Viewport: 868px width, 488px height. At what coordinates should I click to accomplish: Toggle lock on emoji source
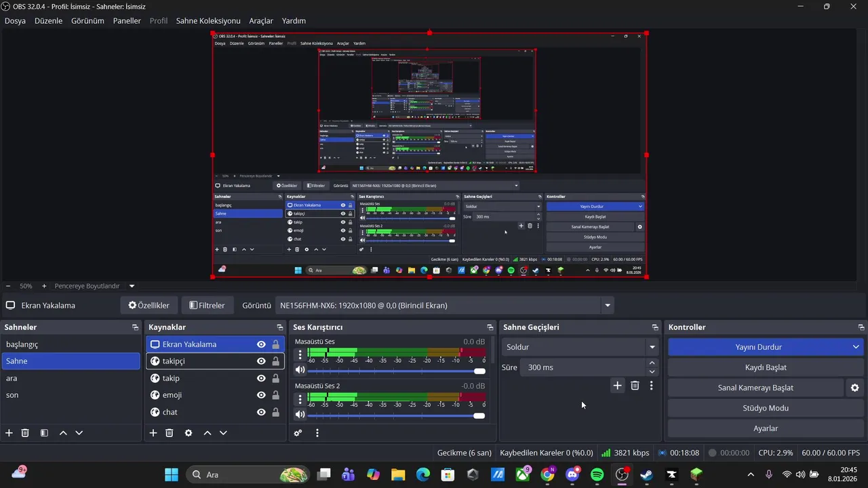click(275, 395)
